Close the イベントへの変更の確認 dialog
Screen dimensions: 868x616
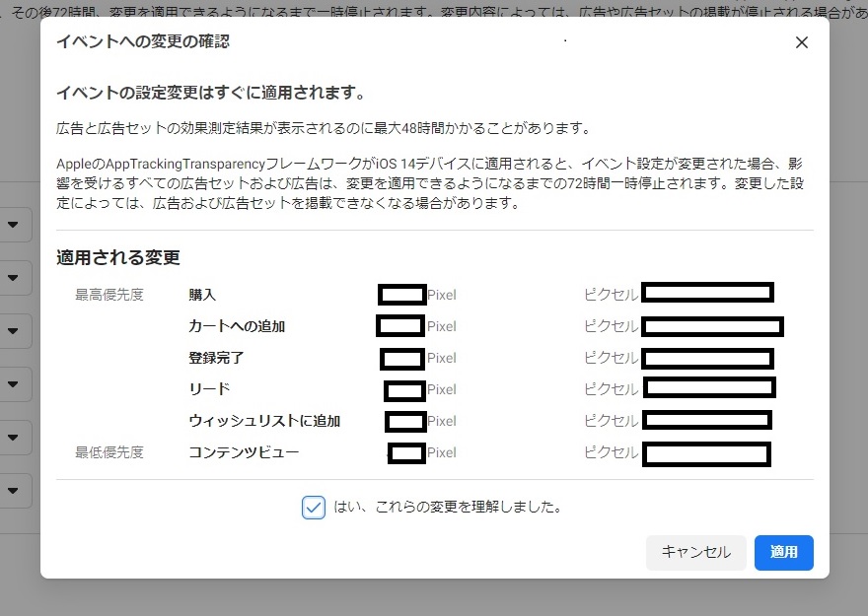point(801,42)
